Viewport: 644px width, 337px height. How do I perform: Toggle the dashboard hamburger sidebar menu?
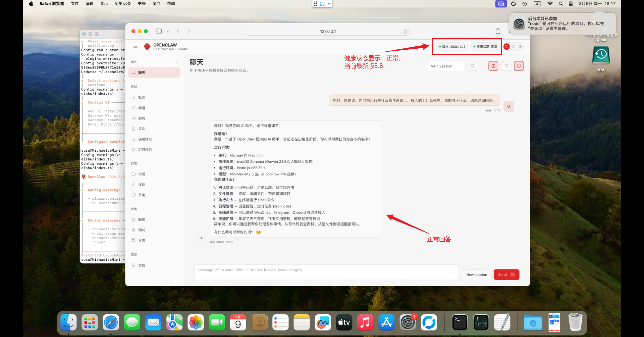(135, 46)
